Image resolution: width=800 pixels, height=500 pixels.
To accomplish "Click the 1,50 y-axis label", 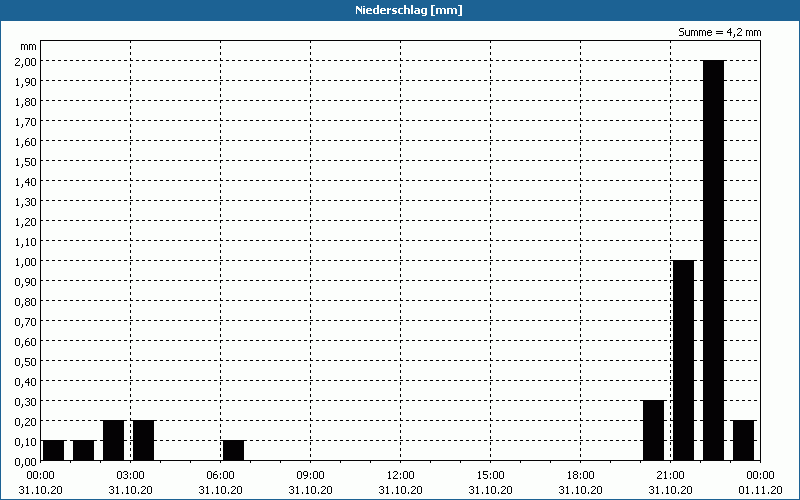I will (27, 161).
